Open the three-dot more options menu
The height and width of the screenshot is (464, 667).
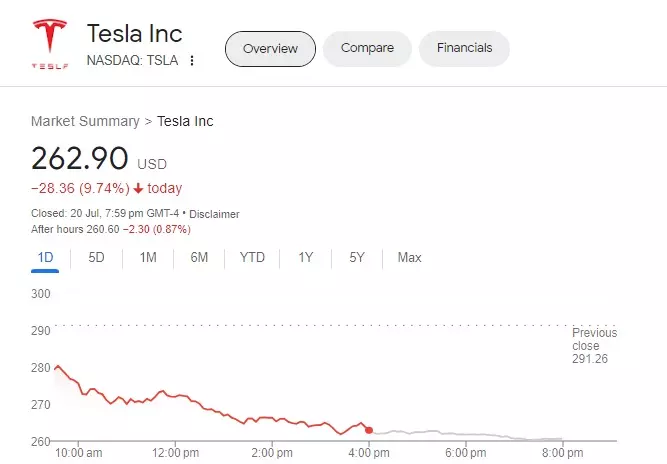tap(192, 60)
